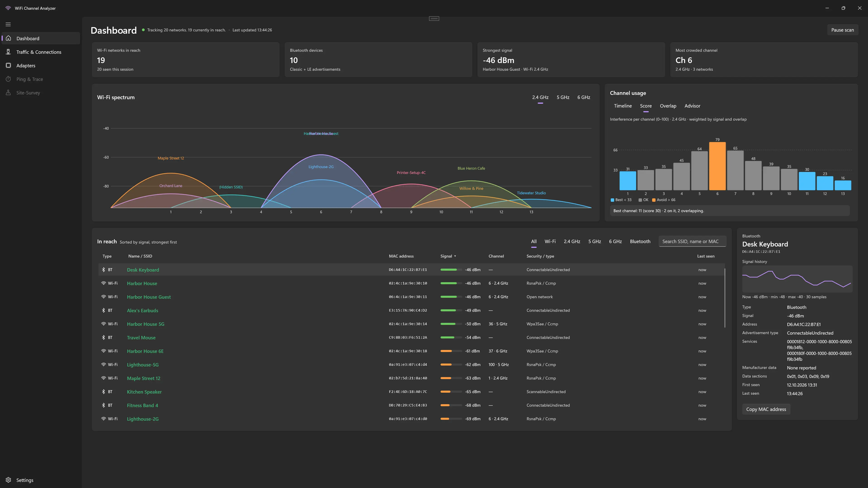Copy the Desk Keyboard MAC address
Viewport: 868px width, 488px height.
click(766, 409)
